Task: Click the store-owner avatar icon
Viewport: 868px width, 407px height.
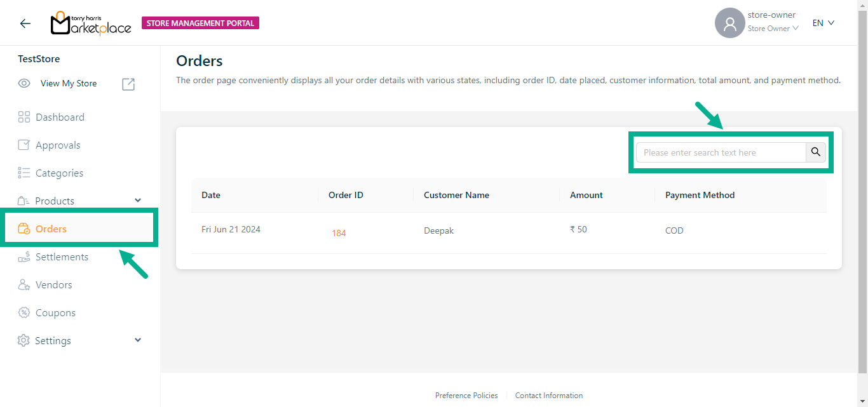Action: (729, 23)
